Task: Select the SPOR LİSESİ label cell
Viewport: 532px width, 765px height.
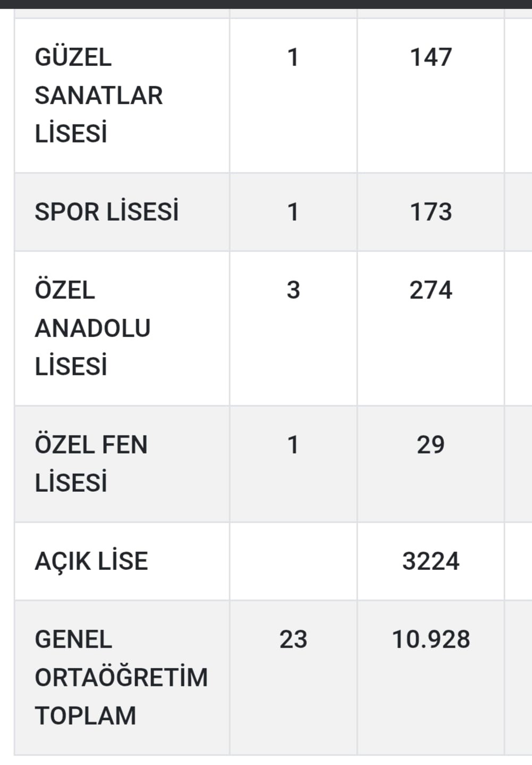Action: 107,212
